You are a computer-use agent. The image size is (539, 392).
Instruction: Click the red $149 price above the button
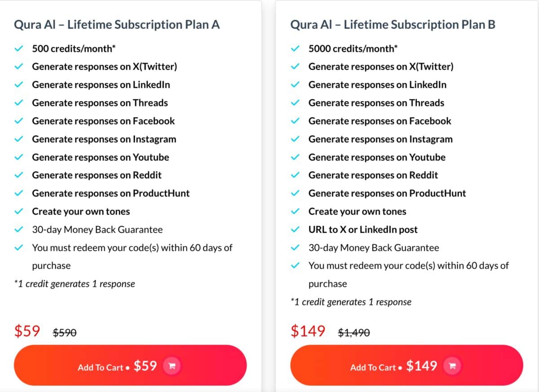pos(308,331)
